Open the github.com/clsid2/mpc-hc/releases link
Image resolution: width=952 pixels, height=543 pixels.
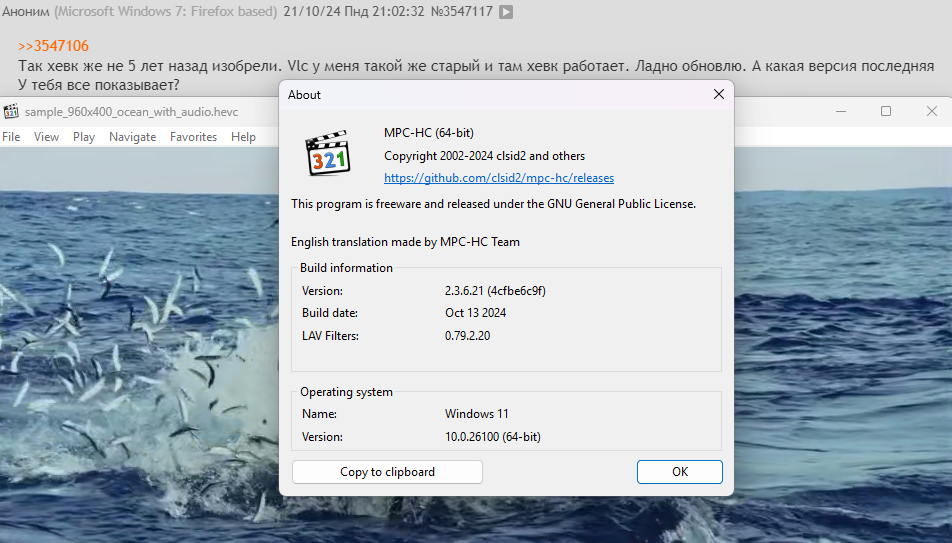[499, 178]
